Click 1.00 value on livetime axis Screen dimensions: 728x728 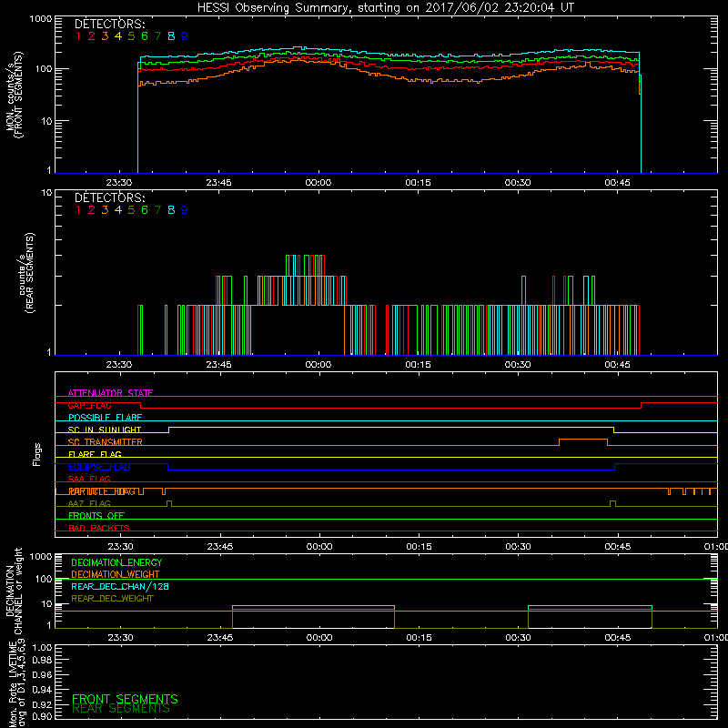pos(42,648)
